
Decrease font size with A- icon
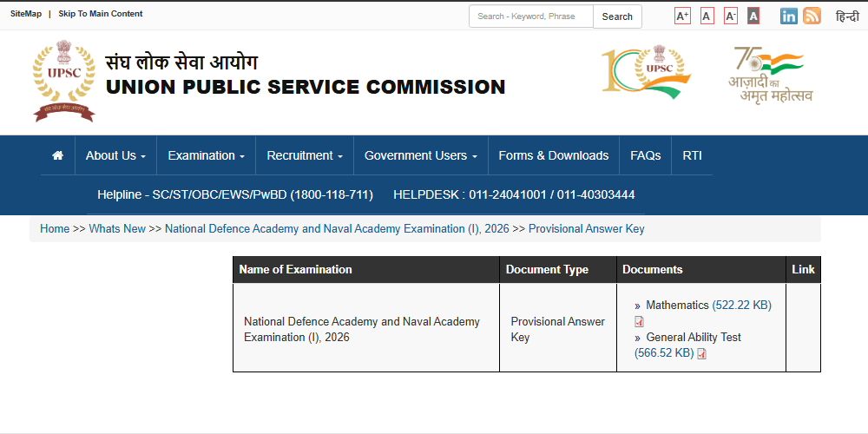[731, 16]
